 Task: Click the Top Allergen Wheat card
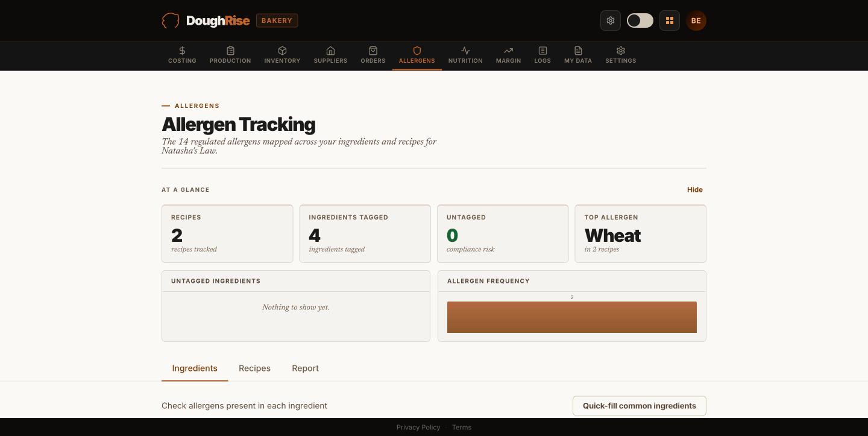pos(641,234)
